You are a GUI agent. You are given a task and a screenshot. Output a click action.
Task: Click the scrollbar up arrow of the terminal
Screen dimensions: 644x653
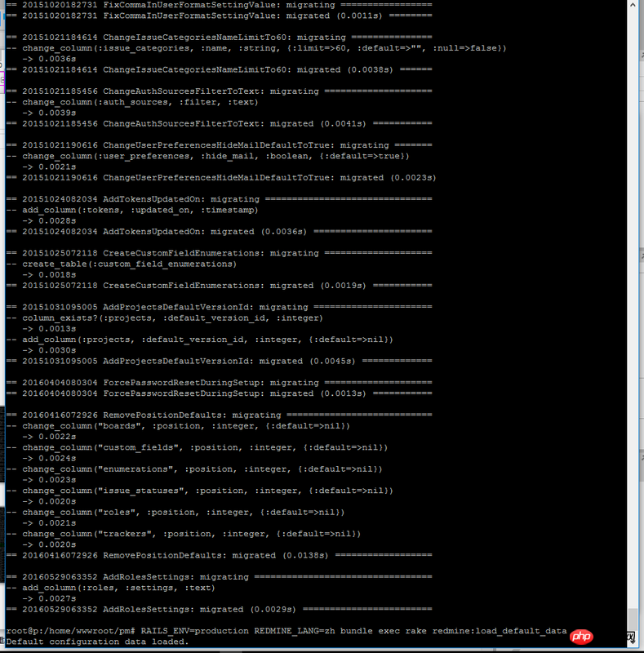click(633, 5)
